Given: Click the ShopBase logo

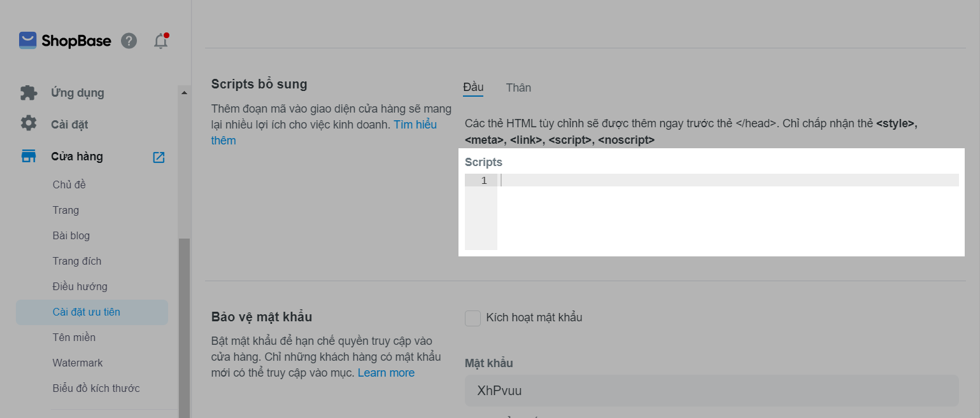Looking at the screenshot, I should (x=65, y=41).
